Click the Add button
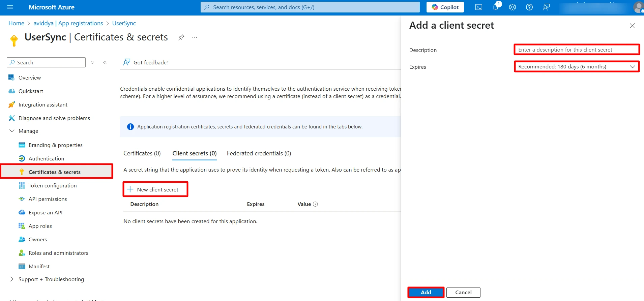 (x=426, y=292)
